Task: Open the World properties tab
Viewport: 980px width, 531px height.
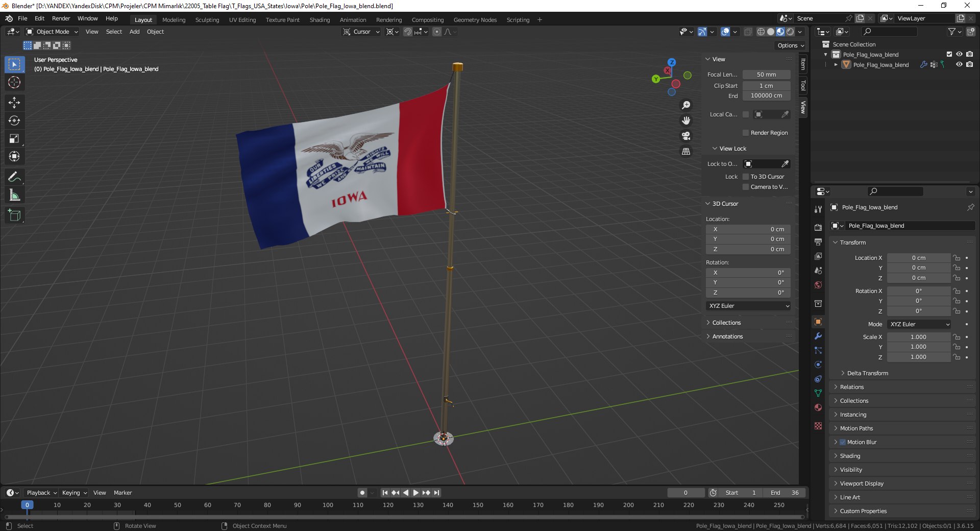Action: pyautogui.click(x=818, y=285)
